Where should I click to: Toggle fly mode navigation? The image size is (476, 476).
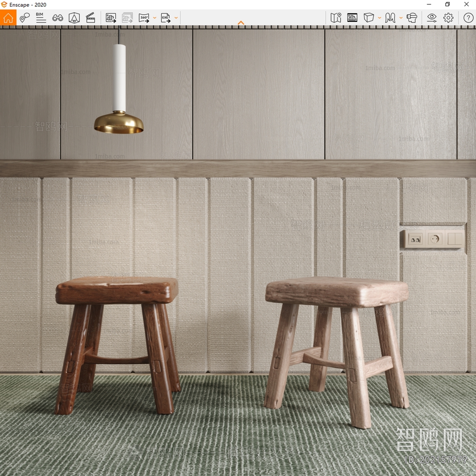(390, 18)
